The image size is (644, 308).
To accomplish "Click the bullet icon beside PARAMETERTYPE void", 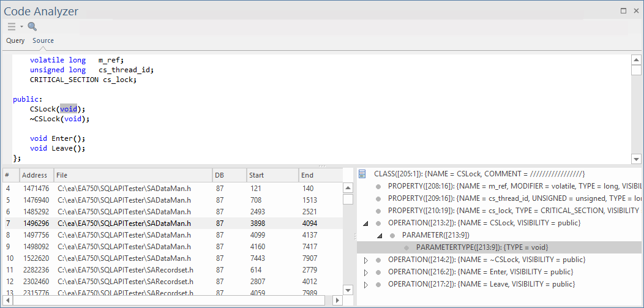I will click(x=406, y=247).
